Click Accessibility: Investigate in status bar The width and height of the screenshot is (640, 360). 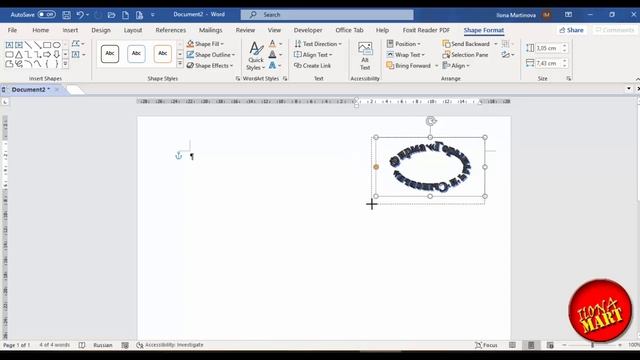pos(170,345)
